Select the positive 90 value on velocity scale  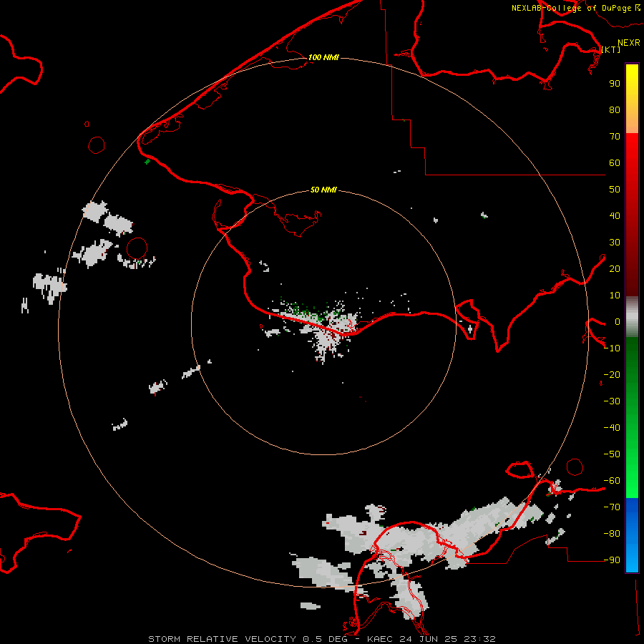[615, 84]
